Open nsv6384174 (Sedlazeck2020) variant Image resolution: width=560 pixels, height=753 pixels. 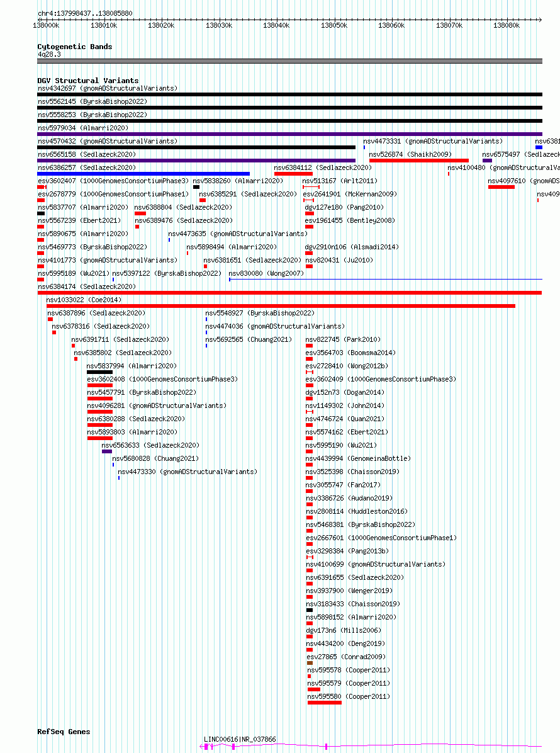[87, 286]
